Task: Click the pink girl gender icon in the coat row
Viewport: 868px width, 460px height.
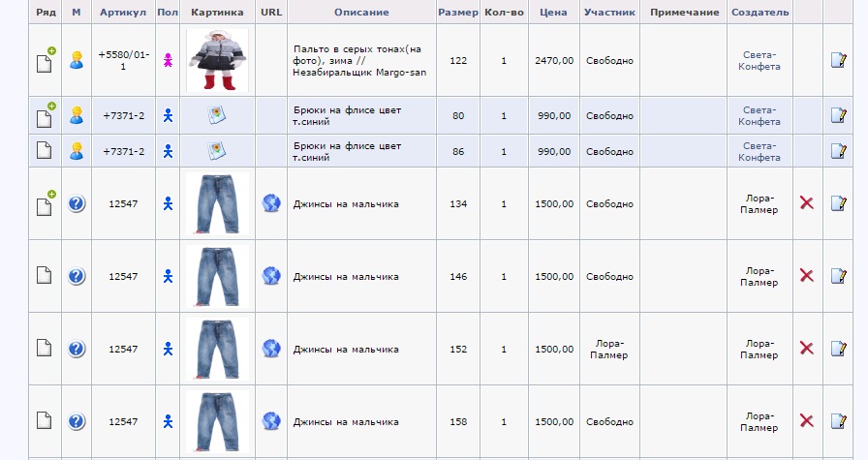Action: (x=168, y=60)
